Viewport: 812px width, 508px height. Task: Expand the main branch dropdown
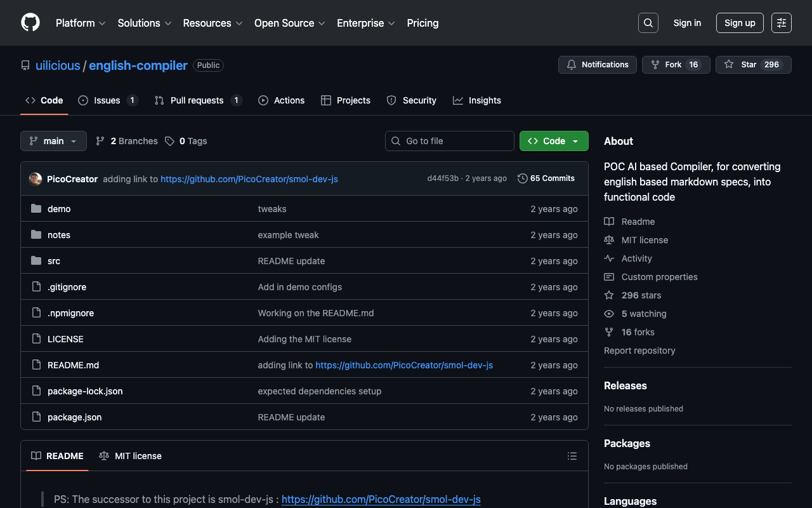pyautogui.click(x=53, y=141)
